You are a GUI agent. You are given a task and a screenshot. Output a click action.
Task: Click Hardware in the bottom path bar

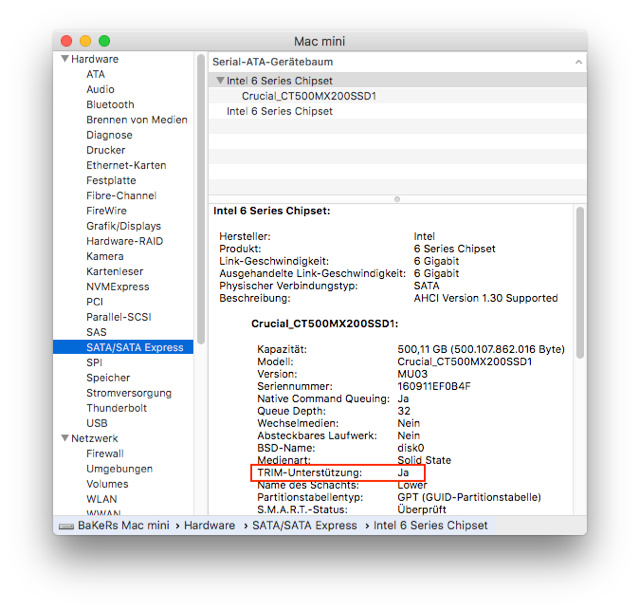pos(209,525)
